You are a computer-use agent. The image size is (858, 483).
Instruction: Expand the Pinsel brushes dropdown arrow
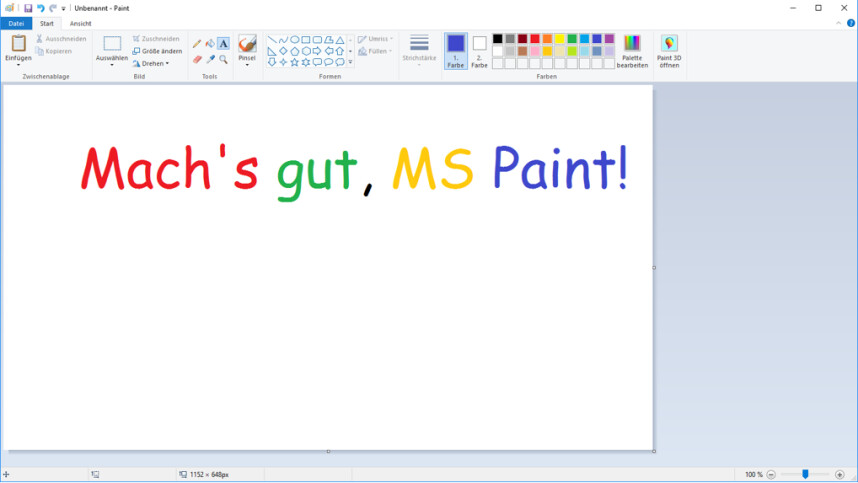coord(247,65)
